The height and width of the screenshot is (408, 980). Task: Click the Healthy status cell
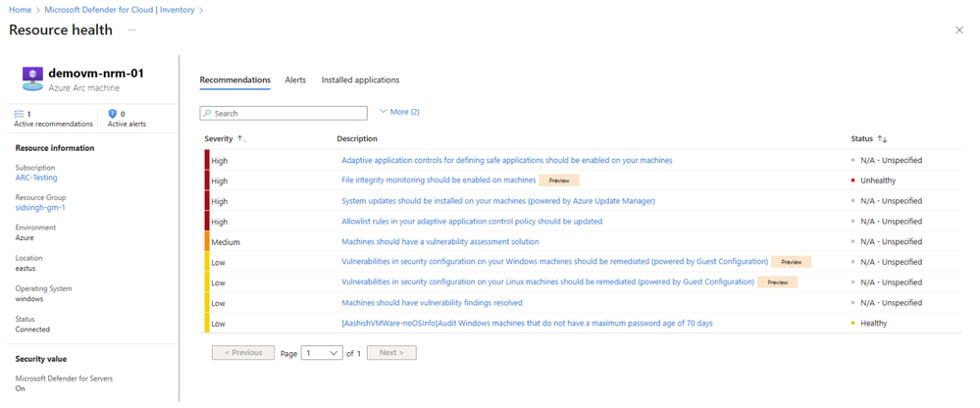coord(873,323)
